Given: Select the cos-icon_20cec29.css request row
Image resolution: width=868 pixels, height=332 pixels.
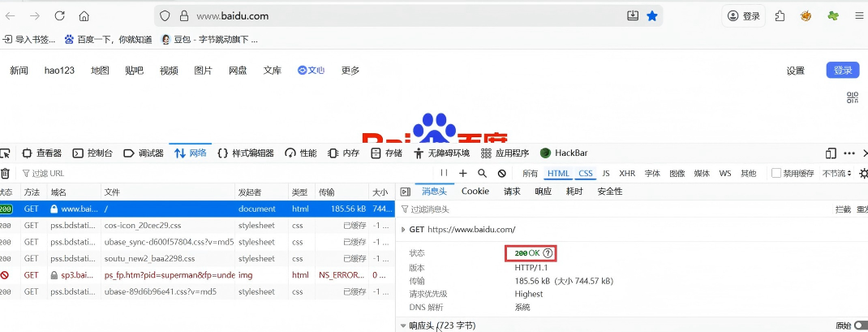Looking at the screenshot, I should [198, 226].
